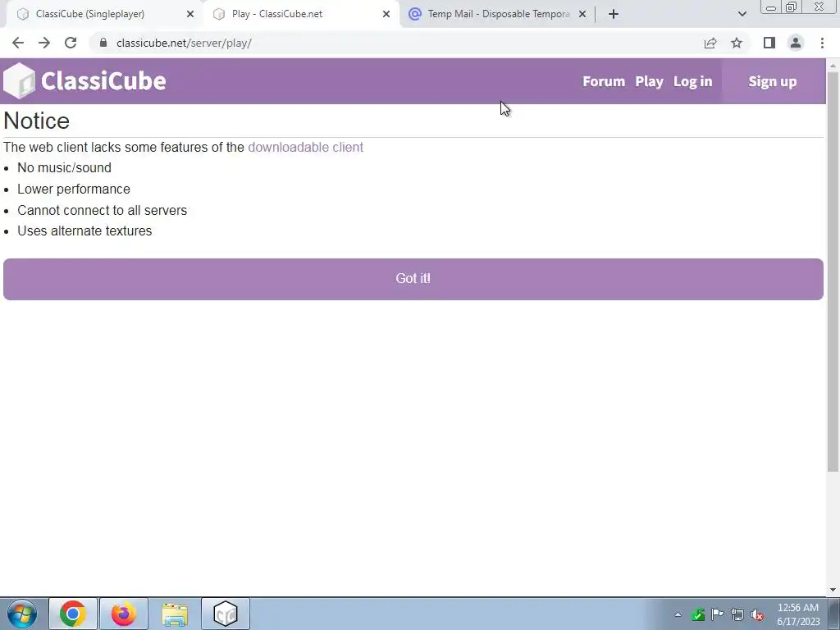Click the Notice heading
The height and width of the screenshot is (630, 840).
[36, 121]
